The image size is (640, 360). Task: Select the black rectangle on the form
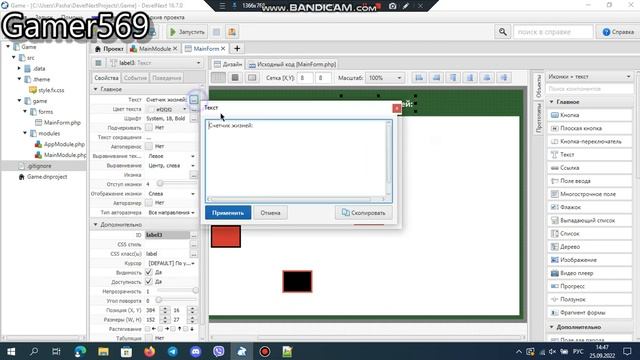click(297, 281)
